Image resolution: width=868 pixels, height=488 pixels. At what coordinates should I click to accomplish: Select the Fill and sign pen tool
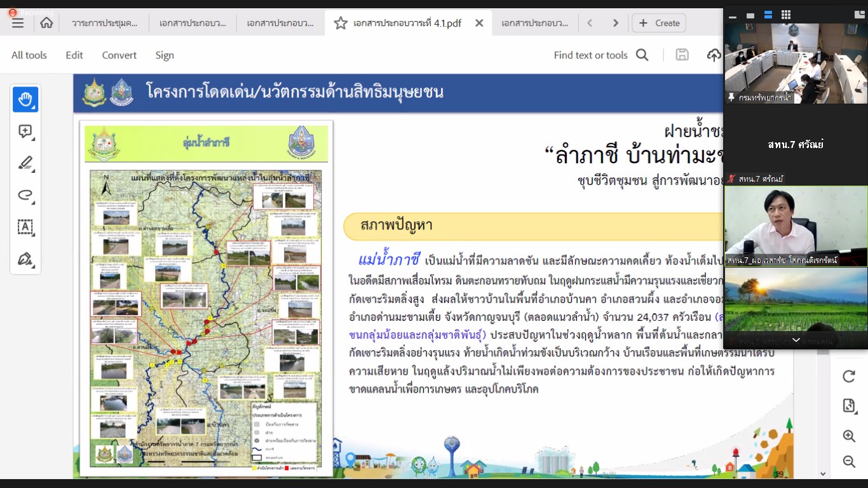(25, 259)
